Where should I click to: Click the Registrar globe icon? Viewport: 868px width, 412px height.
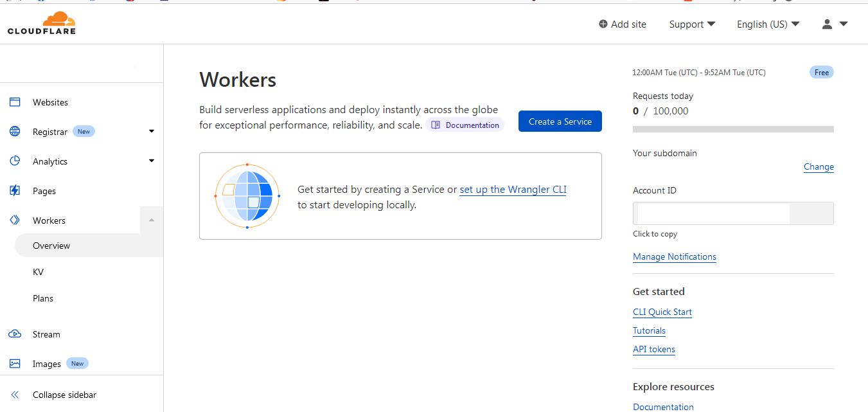(x=15, y=132)
